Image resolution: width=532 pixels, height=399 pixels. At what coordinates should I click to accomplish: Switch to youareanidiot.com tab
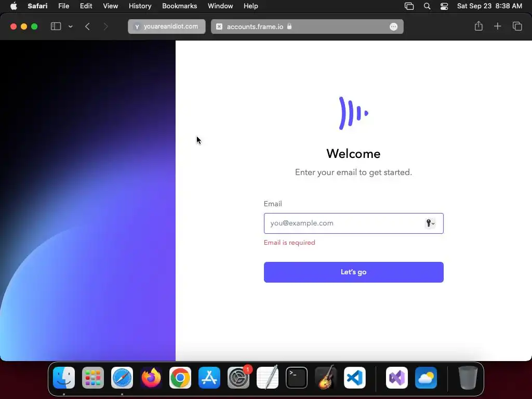[x=167, y=26]
